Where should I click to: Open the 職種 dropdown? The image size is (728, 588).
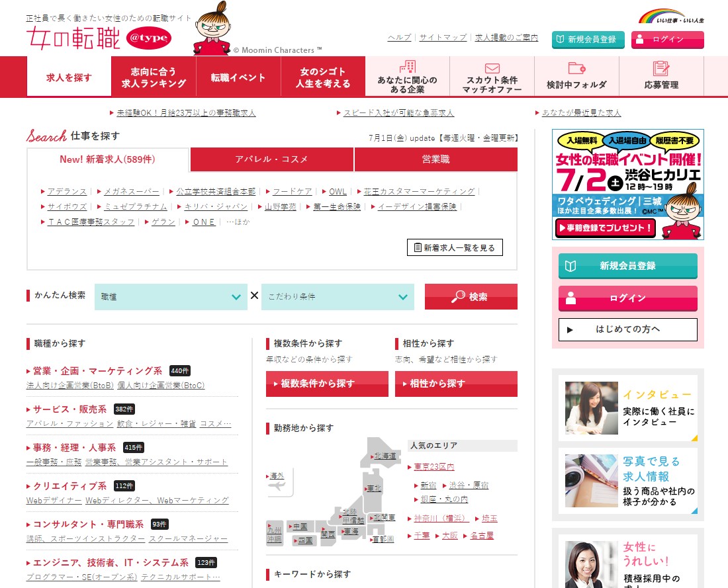tap(171, 296)
